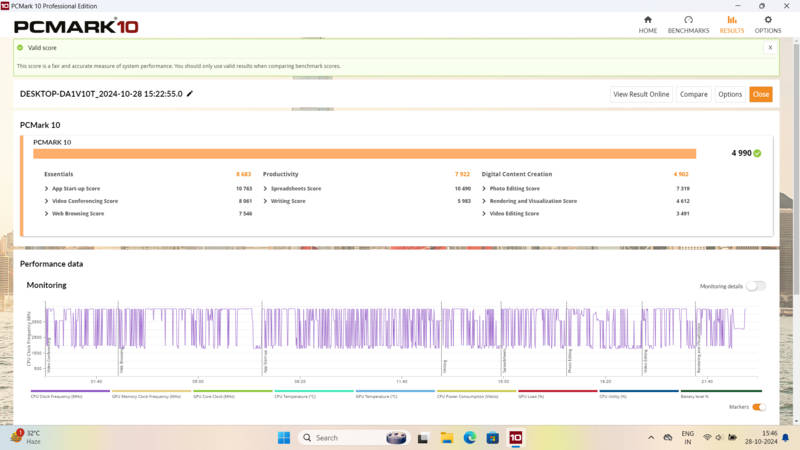Viewport: 800px width, 450px height.
Task: Show hidden system tray icons
Action: coord(651,437)
